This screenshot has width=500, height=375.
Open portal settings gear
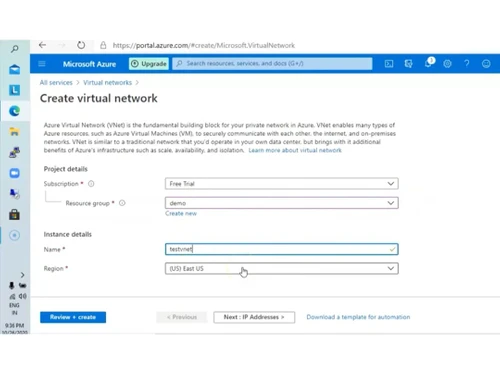tap(447, 64)
